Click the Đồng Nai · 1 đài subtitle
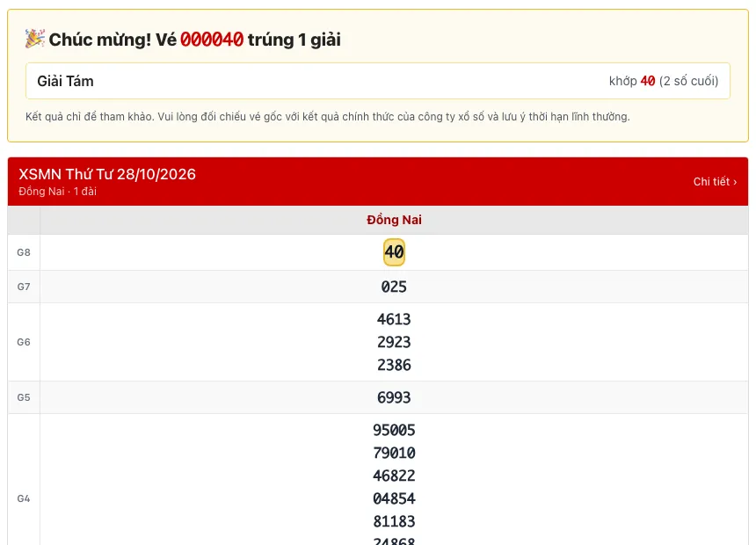Image resolution: width=756 pixels, height=545 pixels. click(57, 192)
